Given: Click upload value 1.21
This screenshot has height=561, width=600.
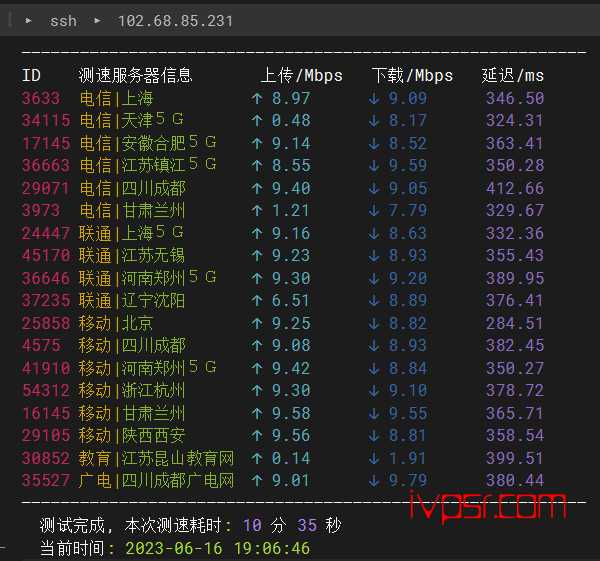Looking at the screenshot, I should point(291,210).
